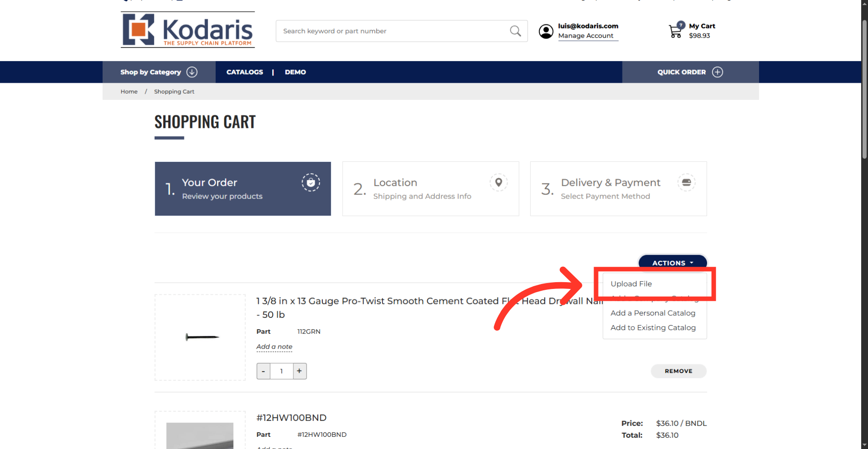
Task: Choose Add a Personal Catalog
Action: pyautogui.click(x=653, y=313)
